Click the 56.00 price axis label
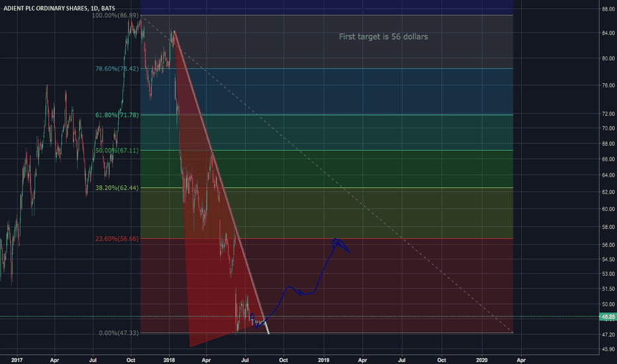 click(608, 245)
